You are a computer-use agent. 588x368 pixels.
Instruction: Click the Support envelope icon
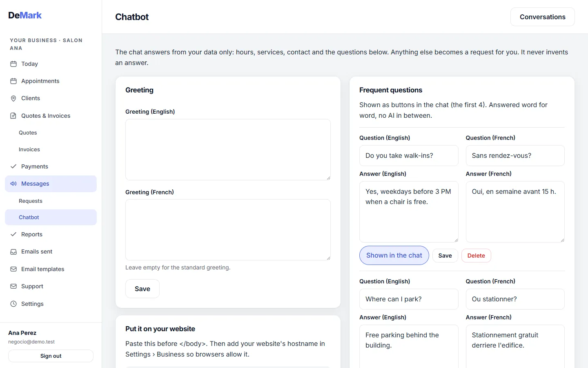(x=13, y=286)
